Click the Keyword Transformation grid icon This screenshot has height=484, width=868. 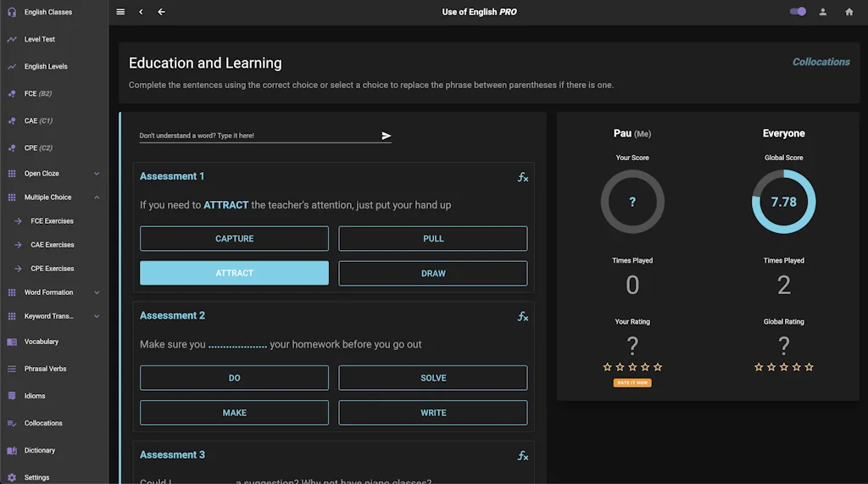pos(12,316)
